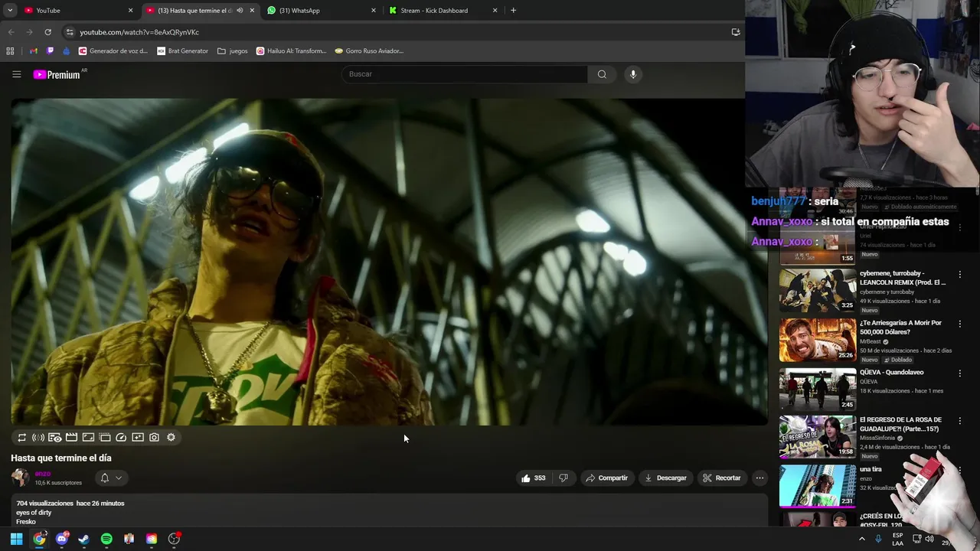Open Generador de voz bookmark
Viewport: 980px width, 551px height.
(x=113, y=51)
